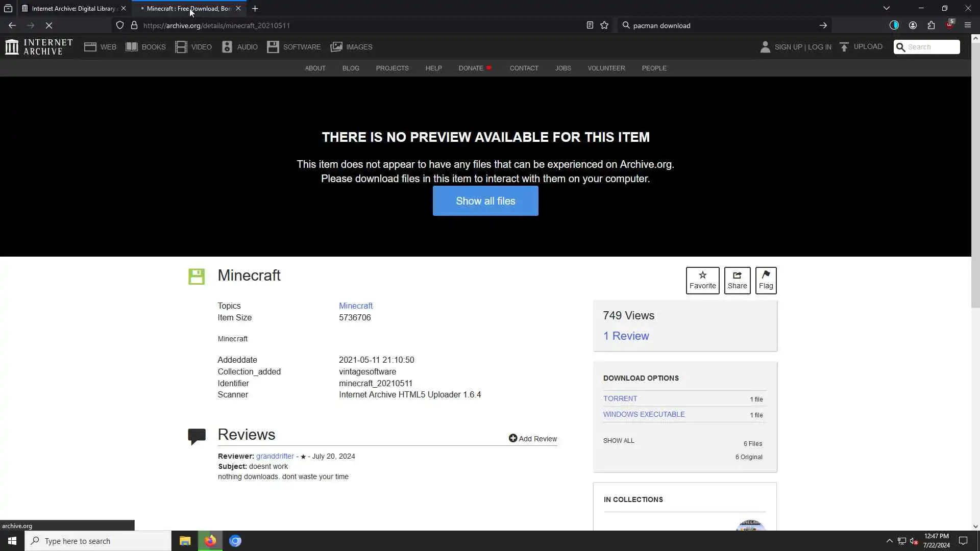Click the Show all files button
This screenshot has height=551, width=980.
(485, 201)
